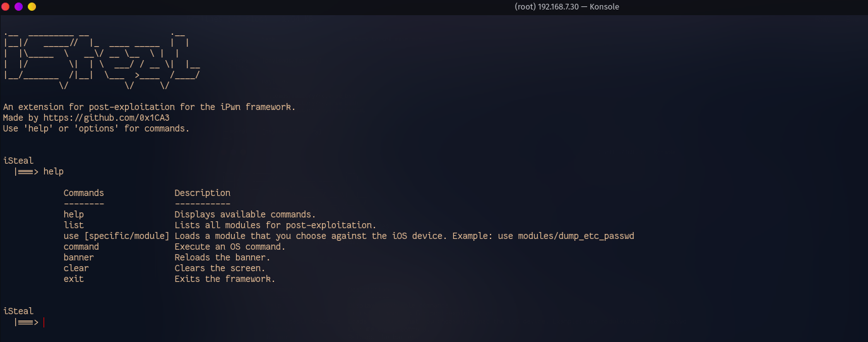Click the 'clear' command entry
The width and height of the screenshot is (868, 342).
pyautogui.click(x=76, y=268)
